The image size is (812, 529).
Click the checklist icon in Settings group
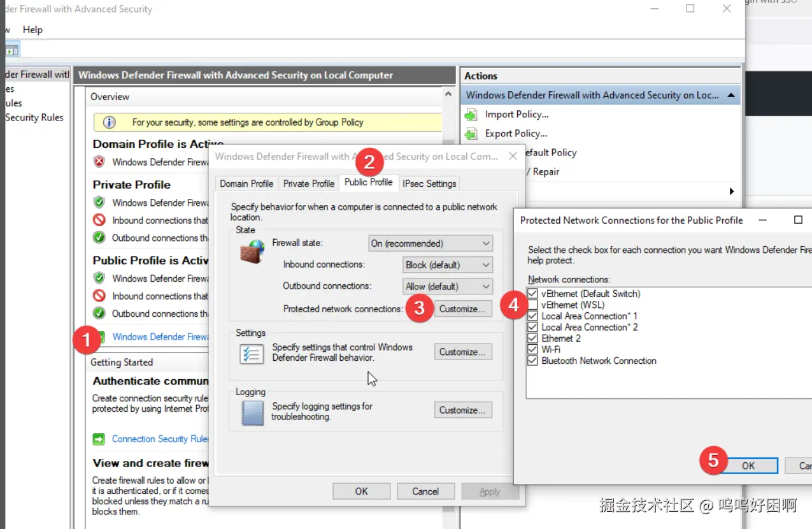pos(252,353)
